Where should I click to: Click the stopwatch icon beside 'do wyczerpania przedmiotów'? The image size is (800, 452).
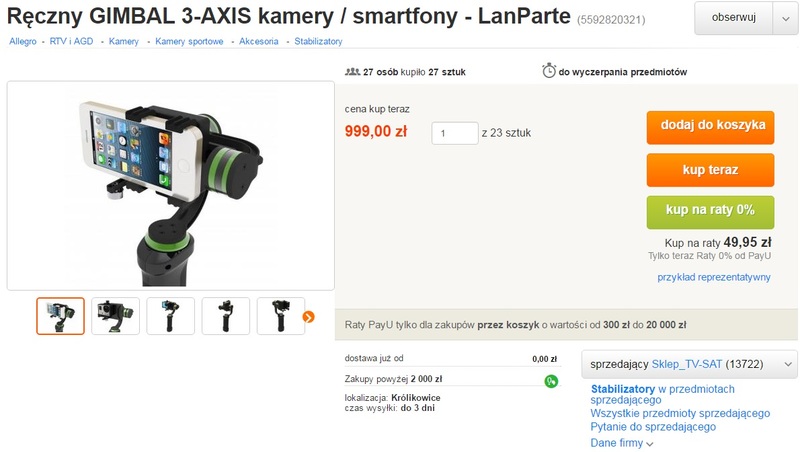pos(548,70)
